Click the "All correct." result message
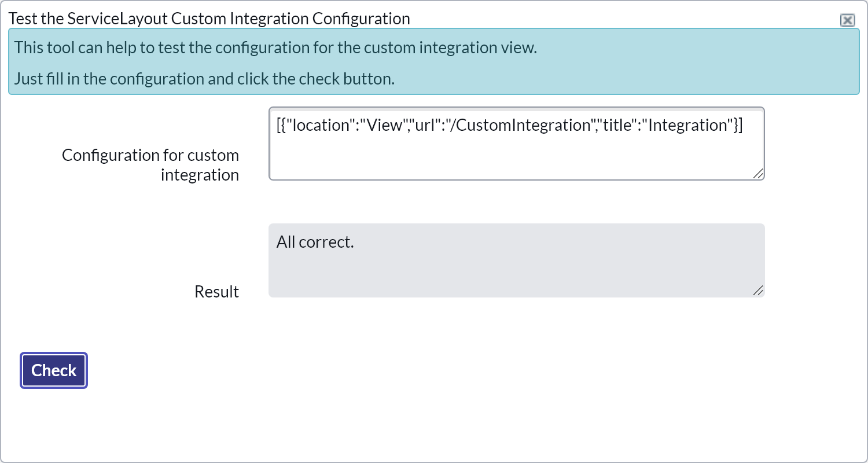The height and width of the screenshot is (463, 868). tap(315, 242)
